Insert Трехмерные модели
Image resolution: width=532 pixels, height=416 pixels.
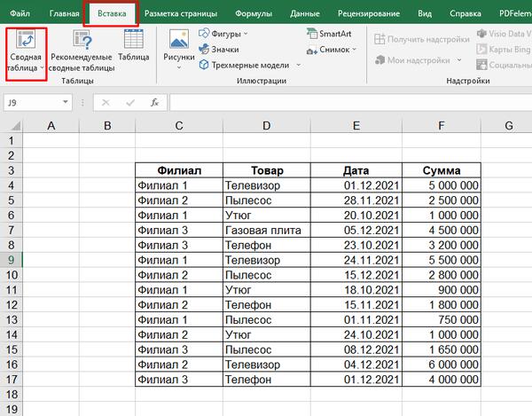245,65
